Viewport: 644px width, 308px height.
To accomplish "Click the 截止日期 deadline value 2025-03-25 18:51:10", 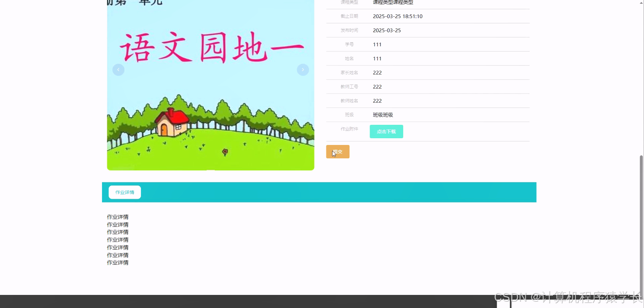I will [x=397, y=16].
